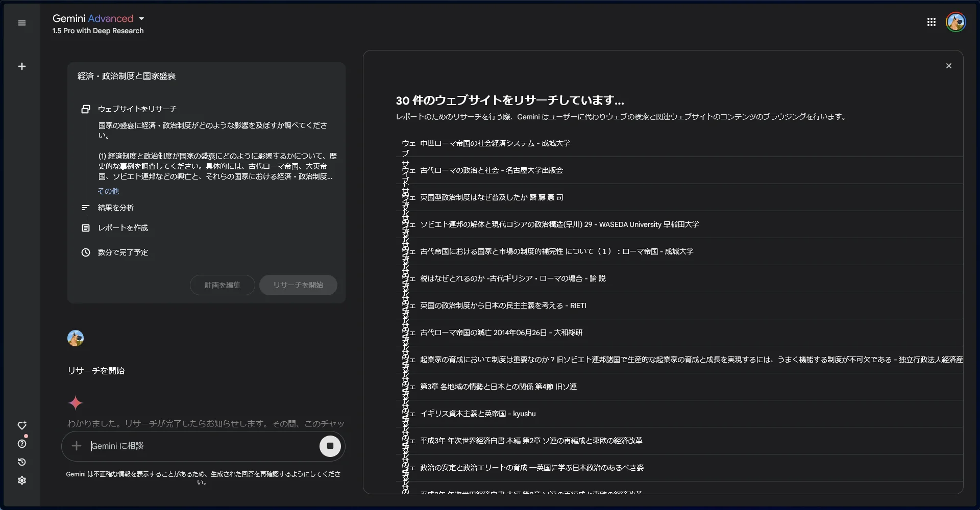Click the リサーチを開始 button
Image resolution: width=980 pixels, height=510 pixels.
pyautogui.click(x=298, y=285)
